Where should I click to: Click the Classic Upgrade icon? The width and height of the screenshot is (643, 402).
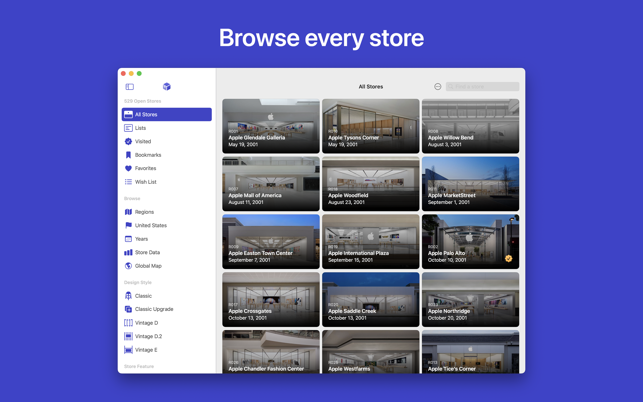pos(128,309)
